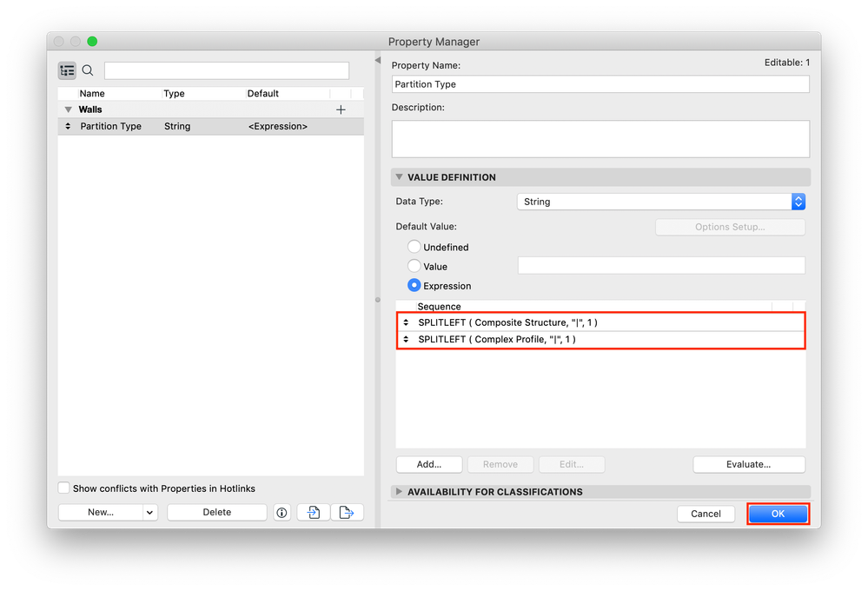
Task: Select SPLITLEFT Composite Structure expression
Action: tap(600, 322)
